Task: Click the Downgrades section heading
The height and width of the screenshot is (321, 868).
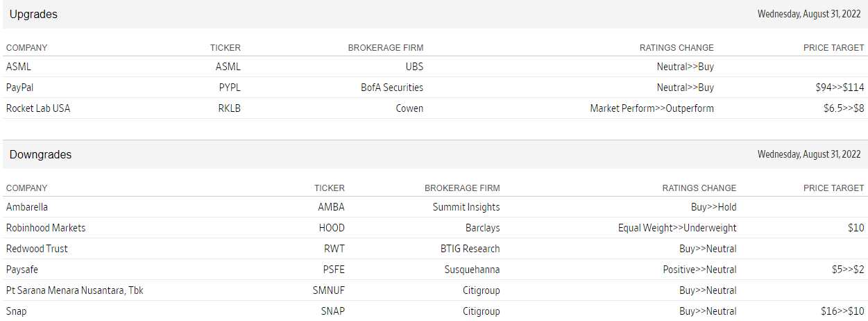Action: [x=40, y=154]
